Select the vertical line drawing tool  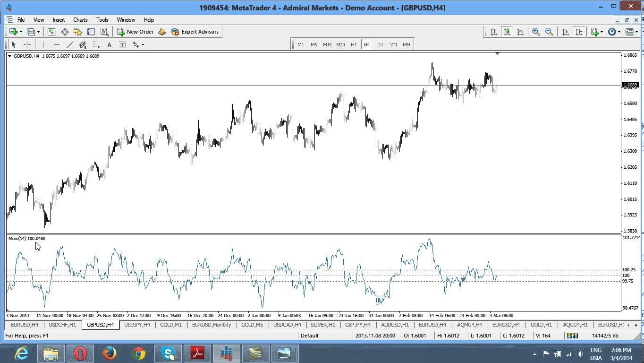[x=43, y=44]
